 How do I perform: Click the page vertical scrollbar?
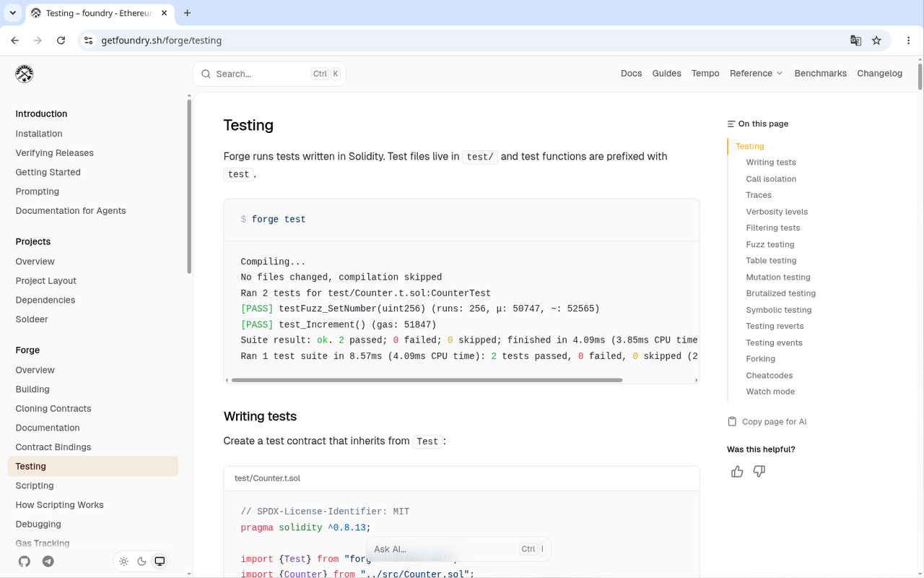coord(920,75)
